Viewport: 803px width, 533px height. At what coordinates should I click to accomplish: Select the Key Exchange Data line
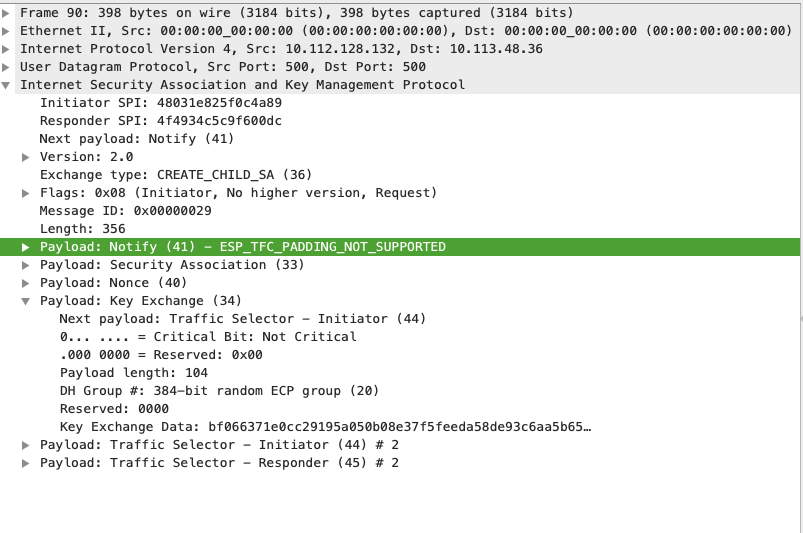tap(325, 427)
